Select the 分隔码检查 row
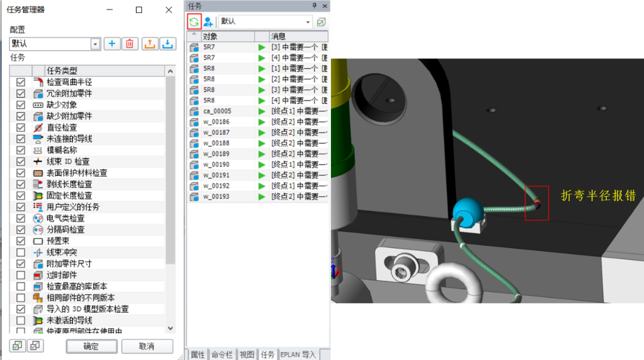 [x=88, y=230]
